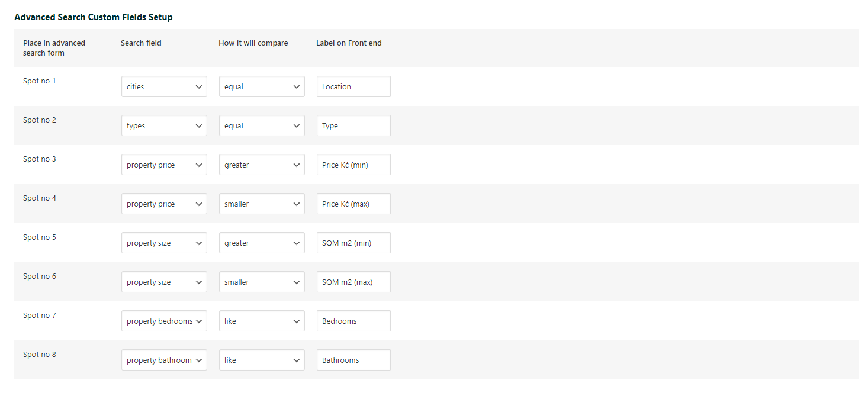Change Spot no 1 compare dropdown (equal)
The width and height of the screenshot is (868, 396).
(262, 86)
